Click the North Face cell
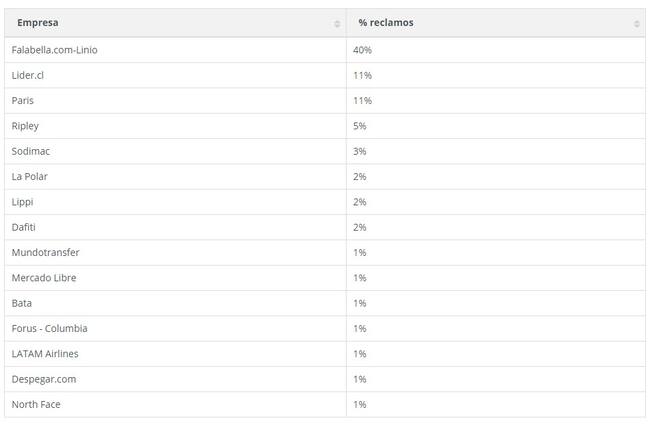This screenshot has width=650, height=425. point(35,404)
